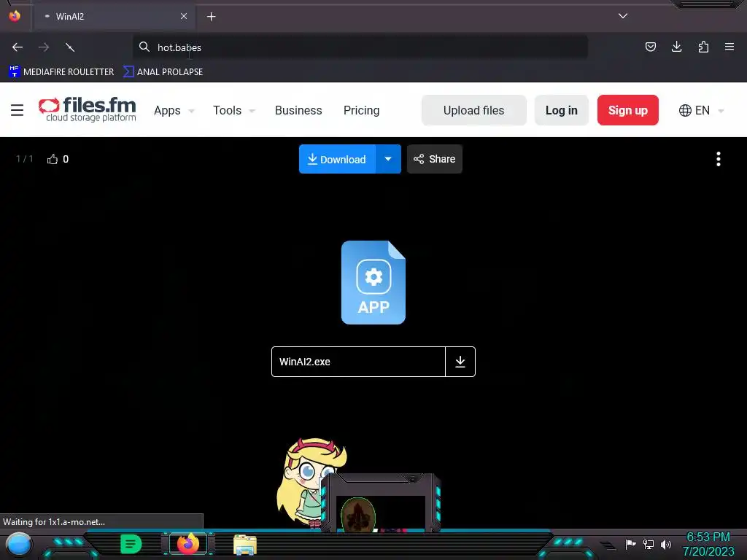Click the Action Center flag tray icon
Viewport: 747px width, 560px height.
630,544
